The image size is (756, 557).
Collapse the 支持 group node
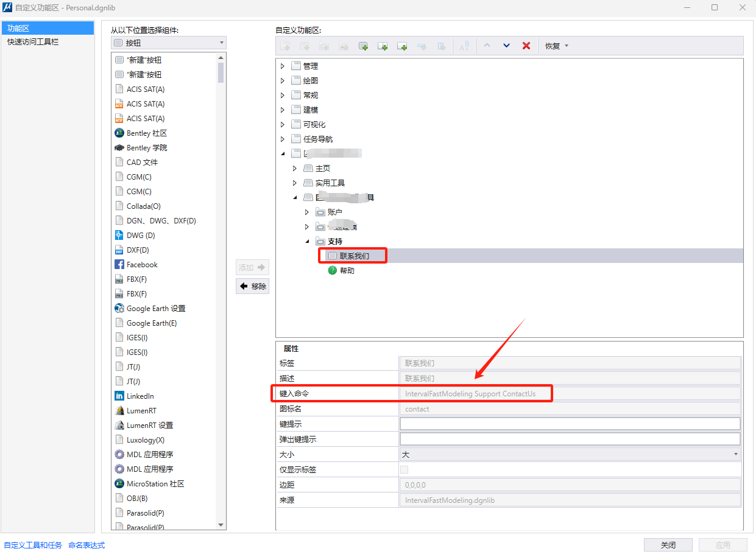(307, 241)
